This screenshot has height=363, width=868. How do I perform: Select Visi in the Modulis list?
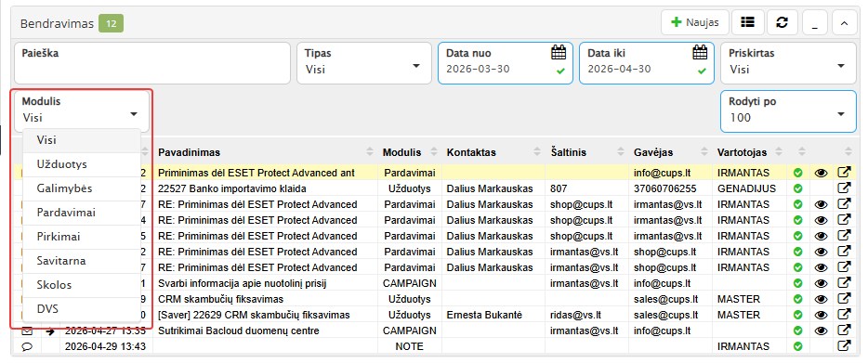(82, 140)
